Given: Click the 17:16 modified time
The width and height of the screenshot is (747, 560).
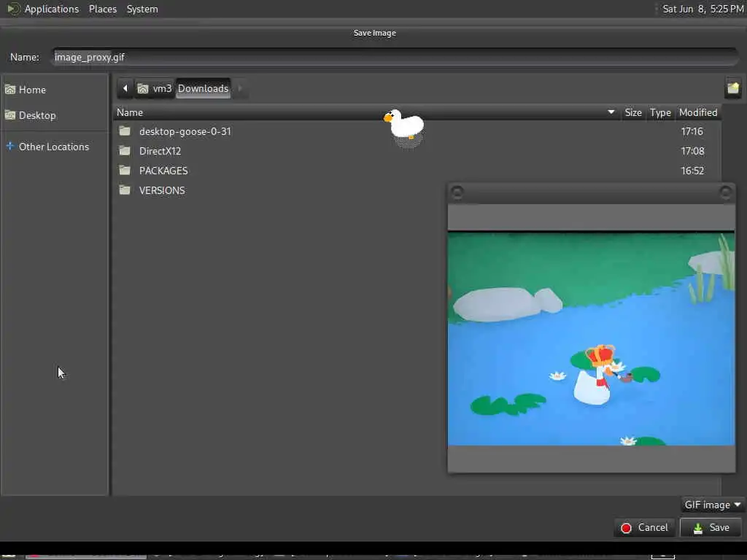Looking at the screenshot, I should [x=692, y=131].
